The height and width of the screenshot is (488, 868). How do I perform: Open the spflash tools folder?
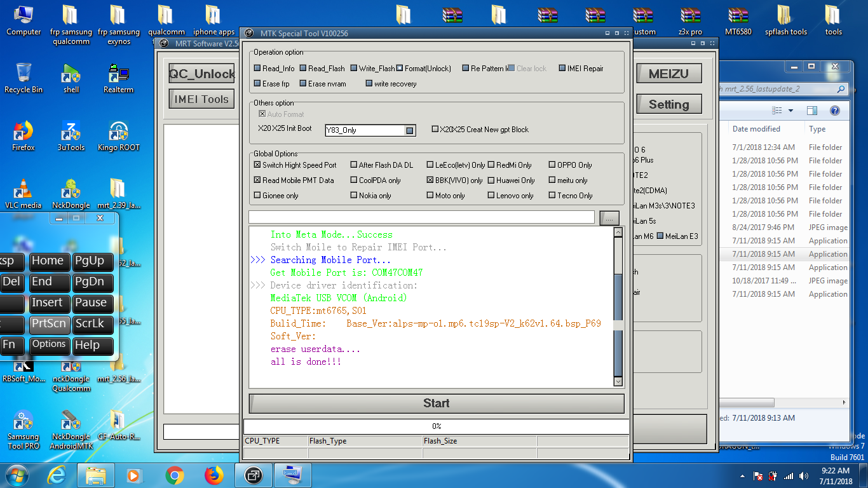click(x=785, y=20)
